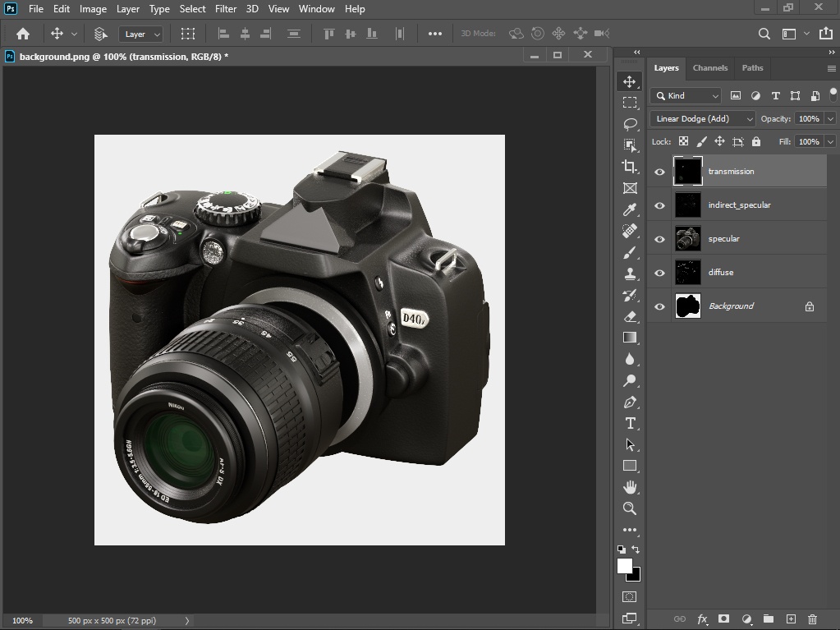Add a layer style with fx button
840x630 pixels.
point(702,619)
